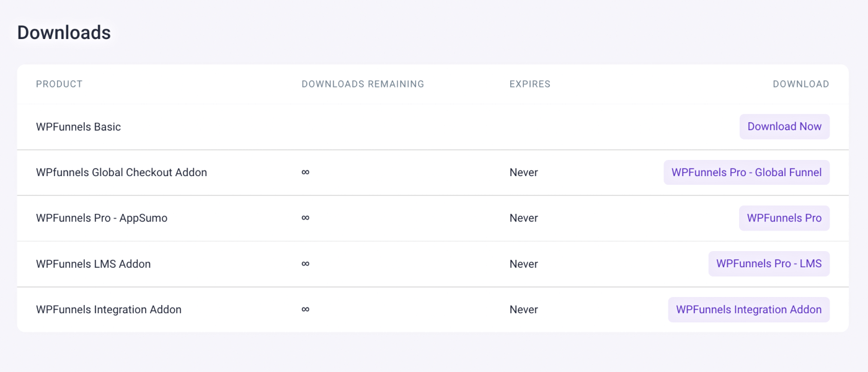The height and width of the screenshot is (372, 868).
Task: Click the DOWNLOAD column header
Action: pyautogui.click(x=801, y=84)
